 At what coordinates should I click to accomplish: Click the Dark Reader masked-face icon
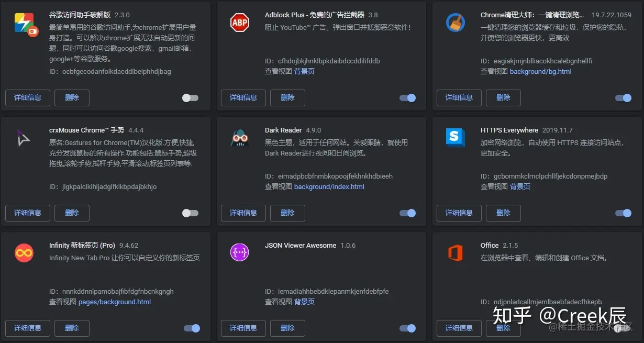tap(240, 138)
